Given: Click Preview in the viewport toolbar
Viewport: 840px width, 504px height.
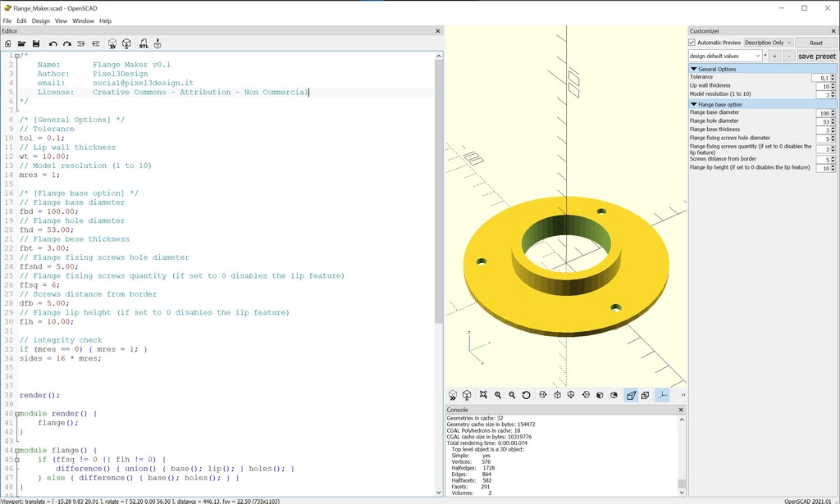Looking at the screenshot, I should pyautogui.click(x=453, y=395).
